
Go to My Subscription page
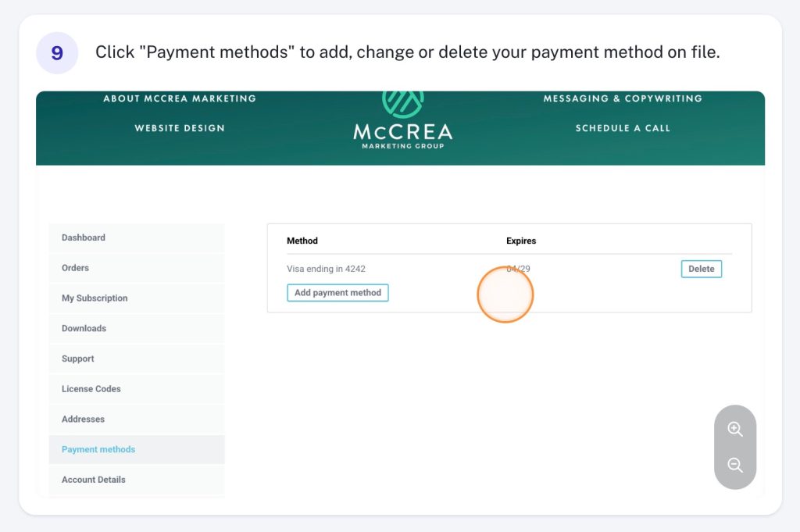pos(137,298)
